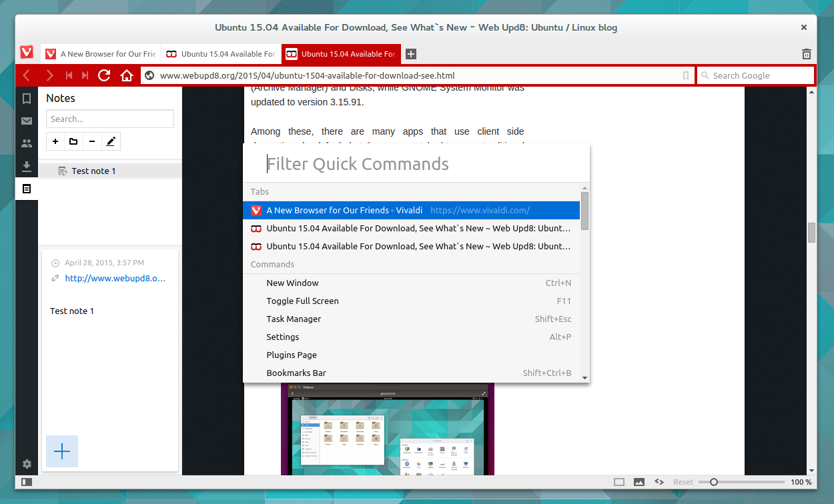The height and width of the screenshot is (504, 834).
Task: Click the page vertical scrollbar thumb
Action: pos(812,233)
